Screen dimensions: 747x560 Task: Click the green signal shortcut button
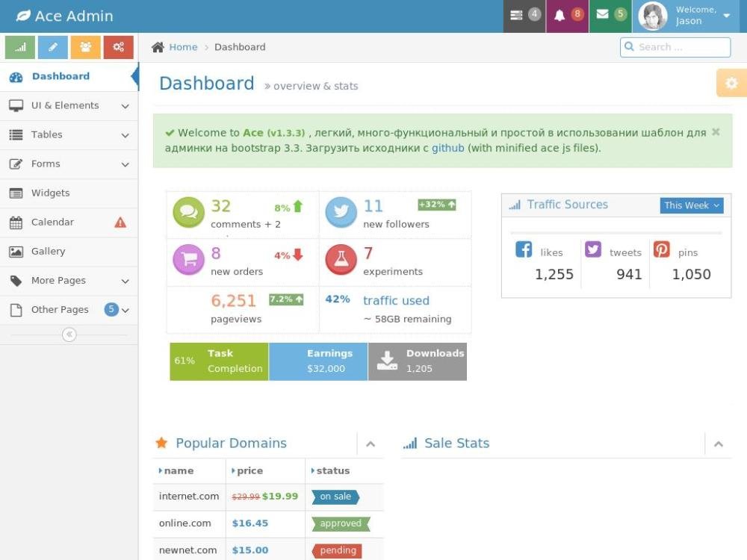(x=20, y=47)
